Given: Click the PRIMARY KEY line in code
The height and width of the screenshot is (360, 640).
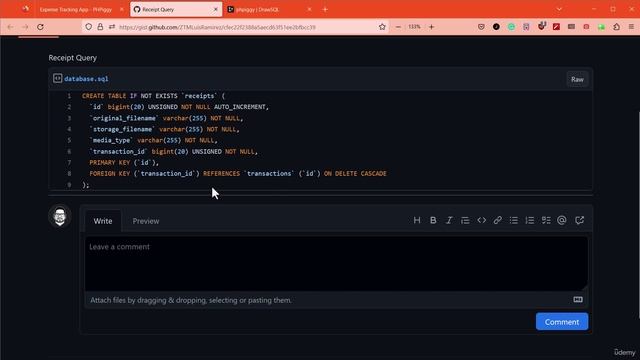Looking at the screenshot, I should (124, 162).
